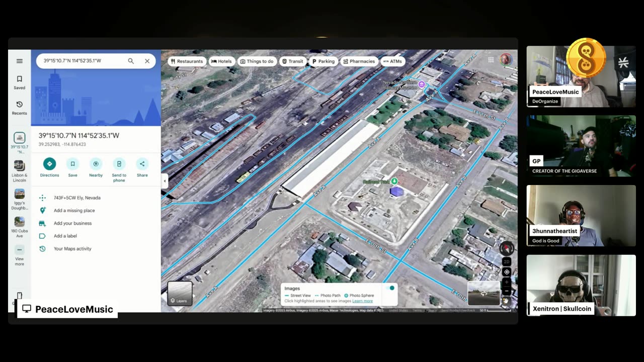Screen dimensions: 644x362
Task: Share this location
Action: [142, 167]
